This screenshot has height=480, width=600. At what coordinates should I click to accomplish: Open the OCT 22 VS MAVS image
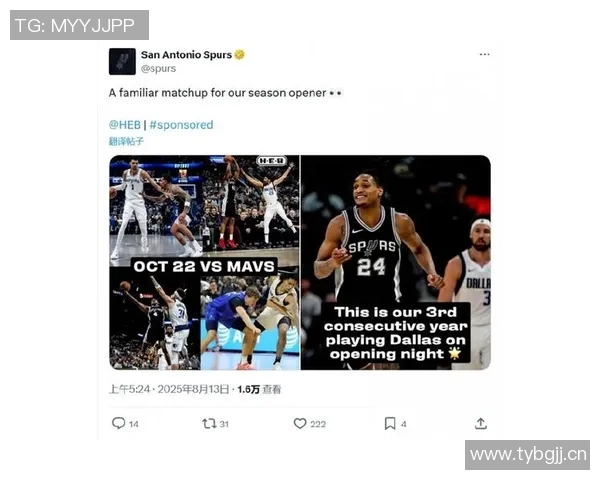click(x=204, y=262)
